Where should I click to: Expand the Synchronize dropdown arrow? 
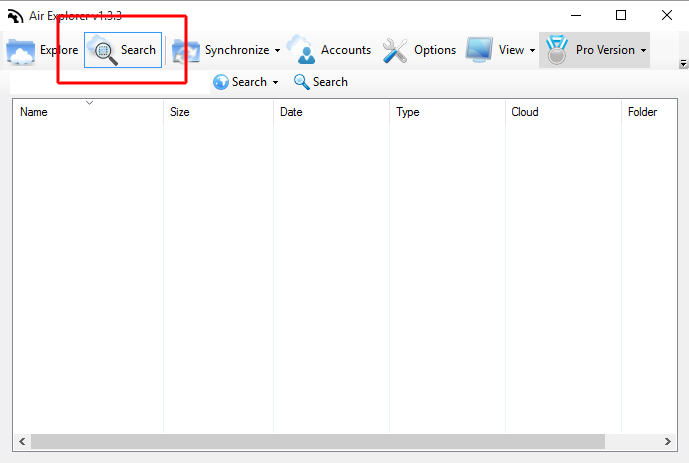coord(277,51)
